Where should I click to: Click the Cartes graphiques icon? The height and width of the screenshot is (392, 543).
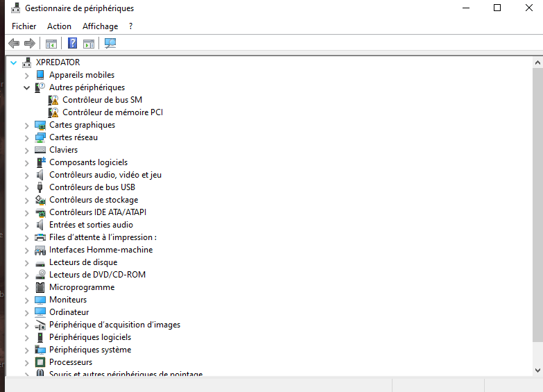tap(40, 125)
